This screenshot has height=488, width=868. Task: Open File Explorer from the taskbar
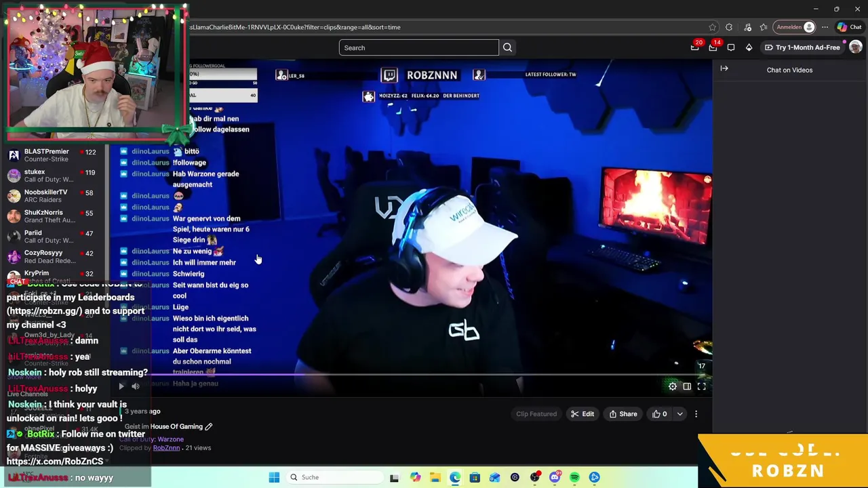point(435,477)
